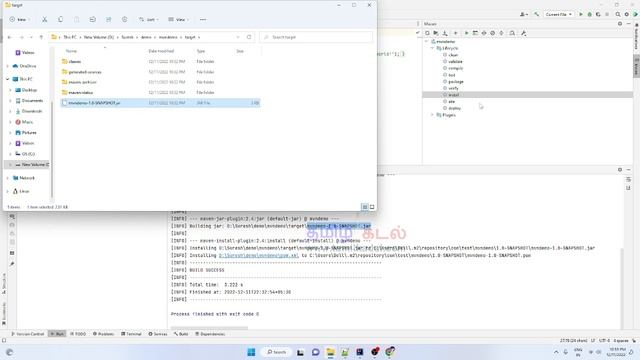This screenshot has width=640, height=360.
Task: Collapse This PC in navigation pane
Action: pos(7,79)
